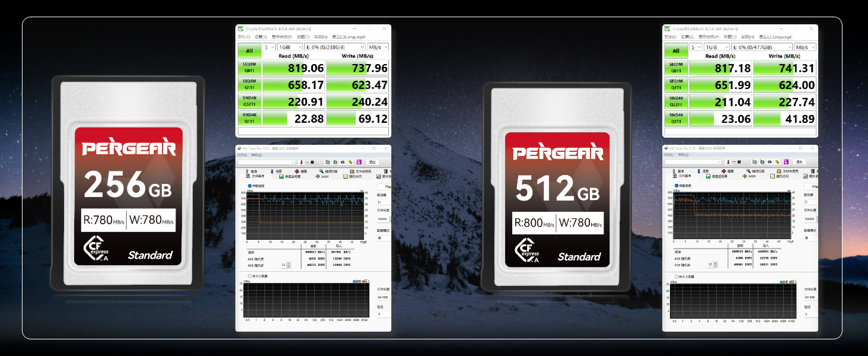
Task: Open Health (red cross) tab in HD Tune beside 256GB card
Action: [301, 171]
